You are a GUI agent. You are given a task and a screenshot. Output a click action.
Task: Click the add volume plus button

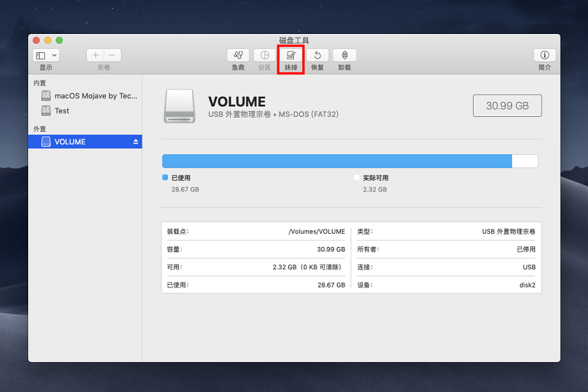click(95, 56)
